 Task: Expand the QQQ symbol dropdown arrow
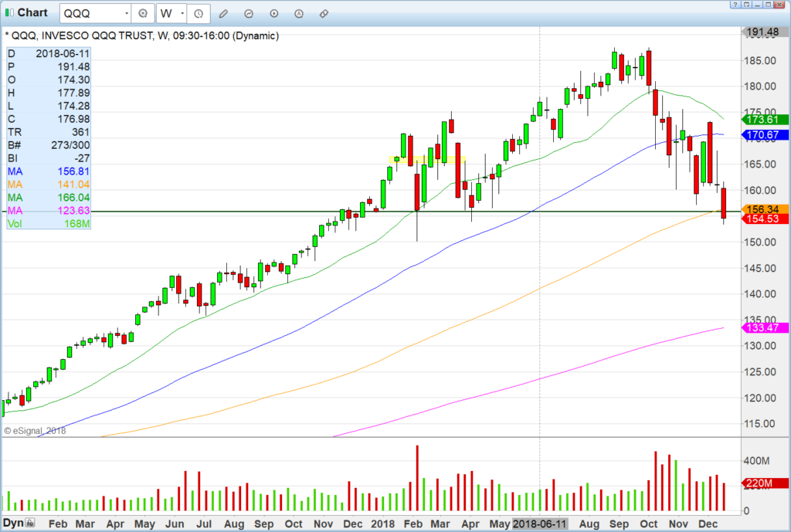tap(127, 14)
